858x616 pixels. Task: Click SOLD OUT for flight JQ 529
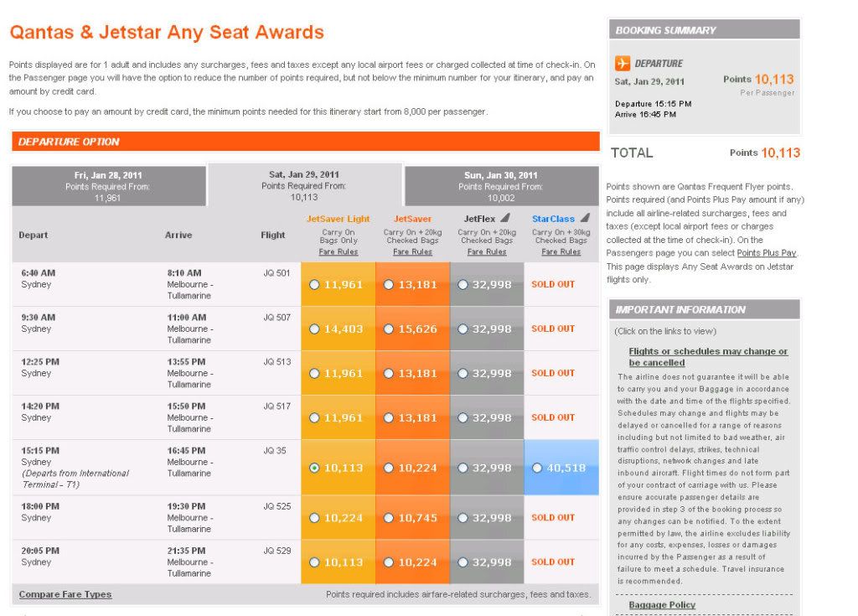tap(553, 562)
